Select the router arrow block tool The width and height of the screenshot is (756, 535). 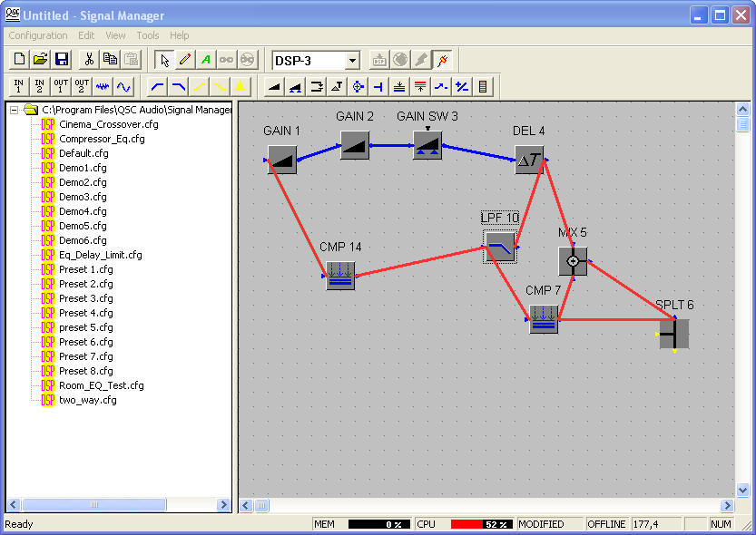pos(316,87)
